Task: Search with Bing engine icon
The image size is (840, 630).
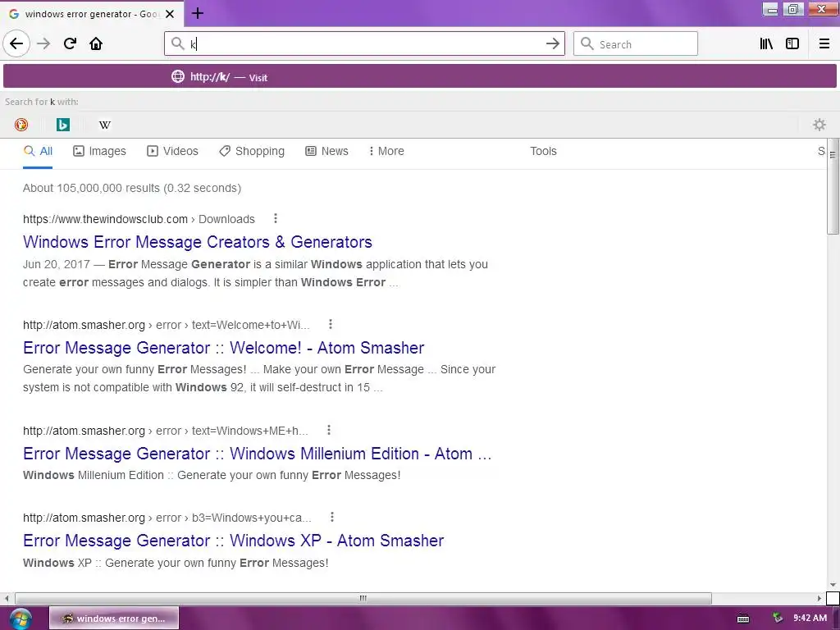Action: 63,125
